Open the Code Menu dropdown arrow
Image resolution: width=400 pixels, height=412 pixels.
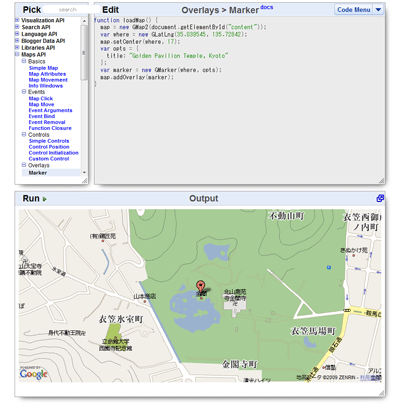[x=378, y=10]
